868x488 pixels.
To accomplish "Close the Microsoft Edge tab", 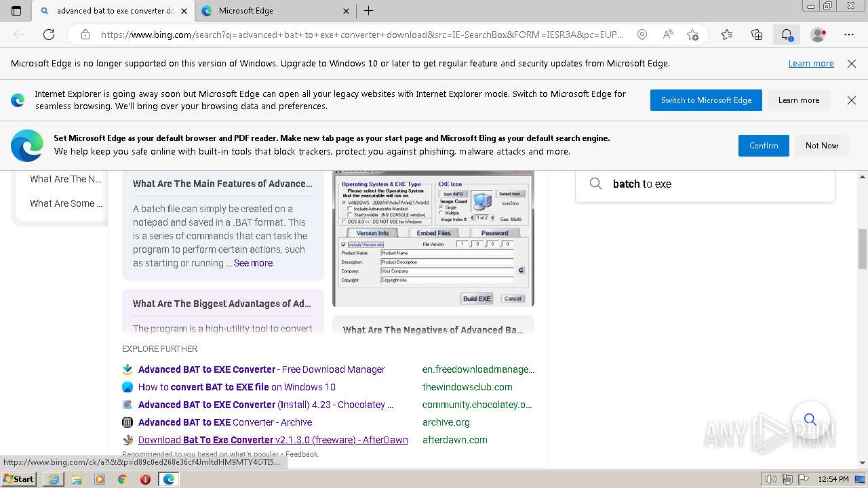I will (x=346, y=11).
